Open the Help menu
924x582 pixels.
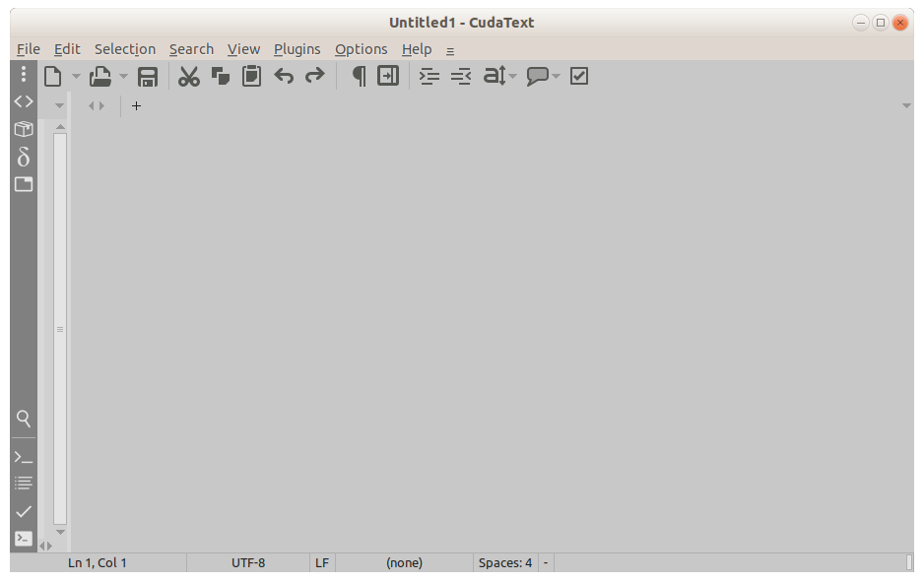point(417,49)
